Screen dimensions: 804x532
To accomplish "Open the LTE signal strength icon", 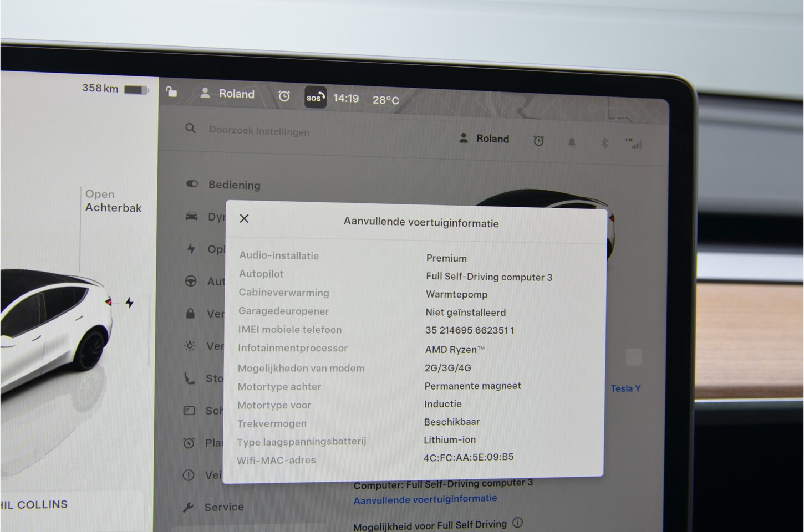I will coord(633,144).
